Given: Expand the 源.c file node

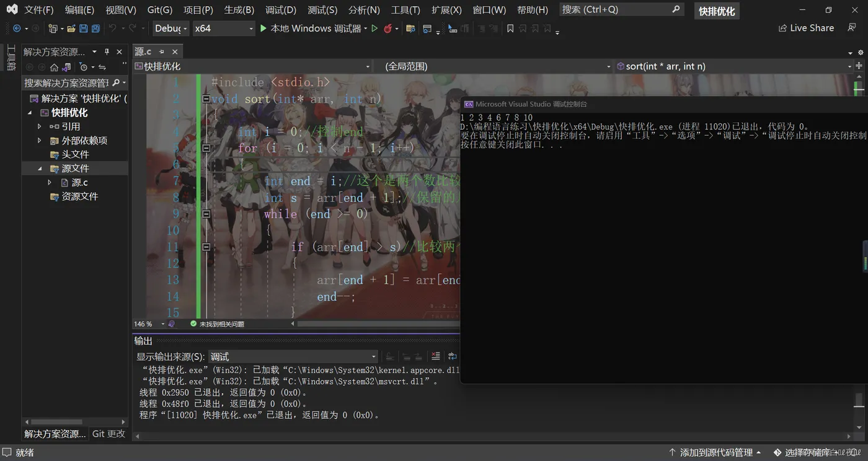Looking at the screenshot, I should pos(50,183).
